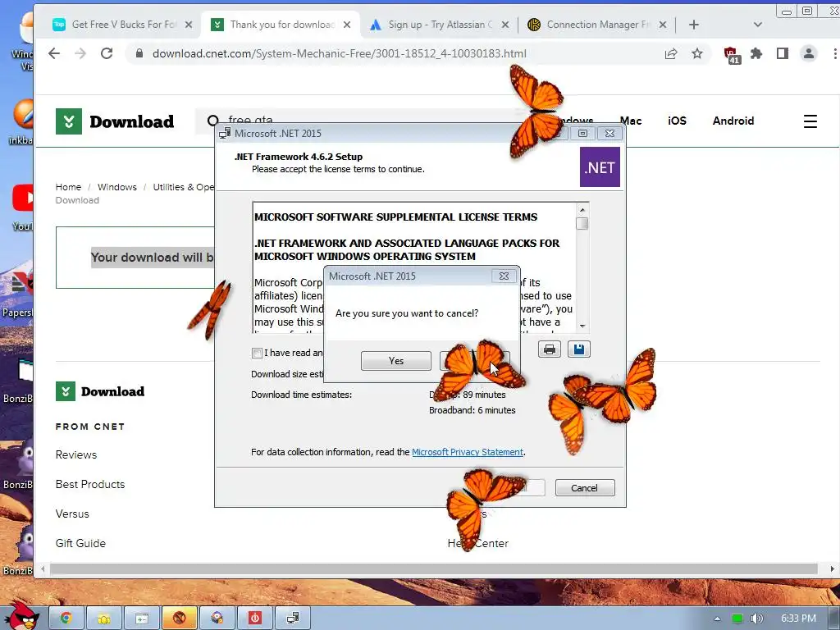840x630 pixels.
Task: Open the Extensions puzzle piece menu
Action: tap(756, 53)
